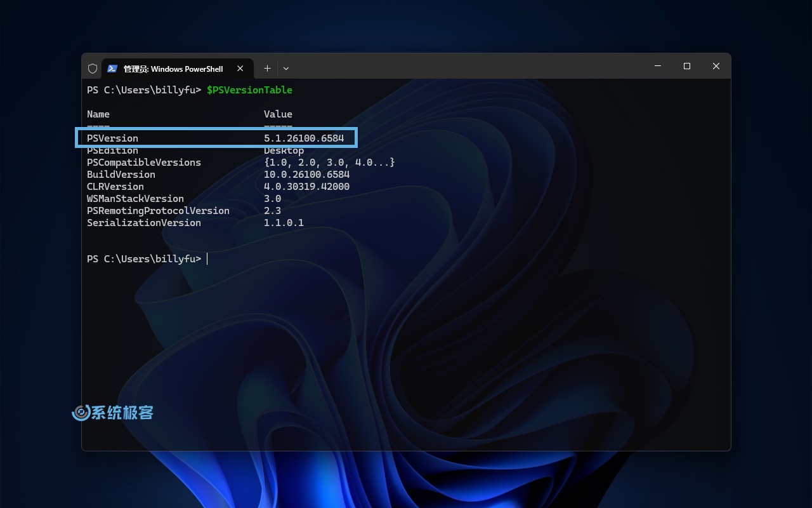
Task: Click the administrator shield icon in title bar
Action: pos(93,69)
